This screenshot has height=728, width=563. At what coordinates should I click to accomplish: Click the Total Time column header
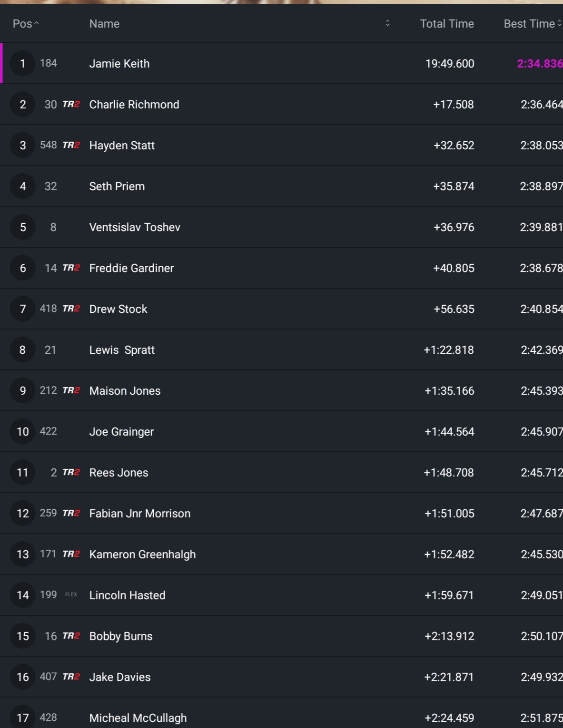coord(446,24)
